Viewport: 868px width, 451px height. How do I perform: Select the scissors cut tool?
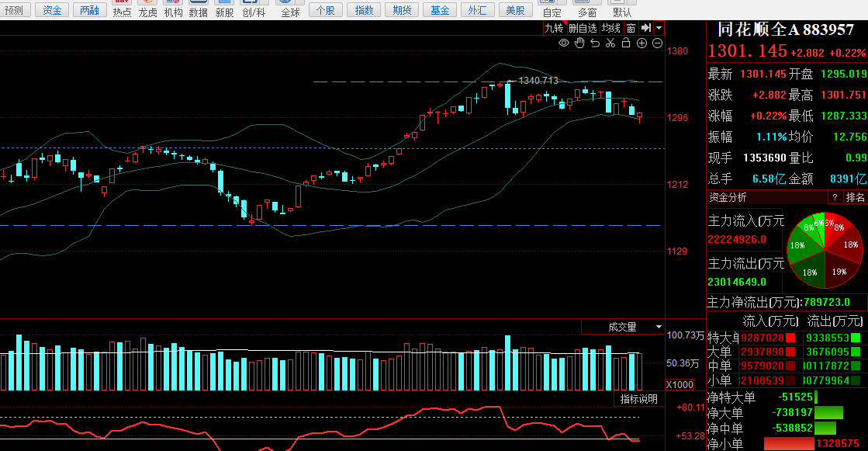coord(610,43)
